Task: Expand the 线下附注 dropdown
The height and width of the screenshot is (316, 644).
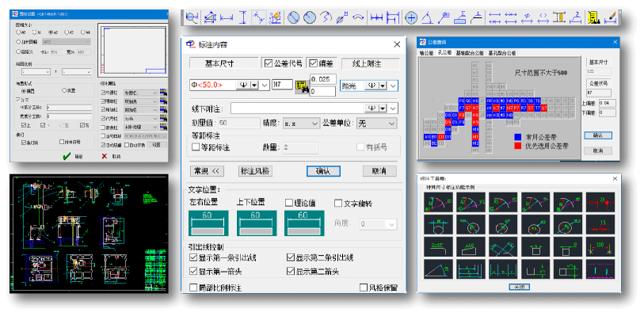Action: (x=394, y=109)
